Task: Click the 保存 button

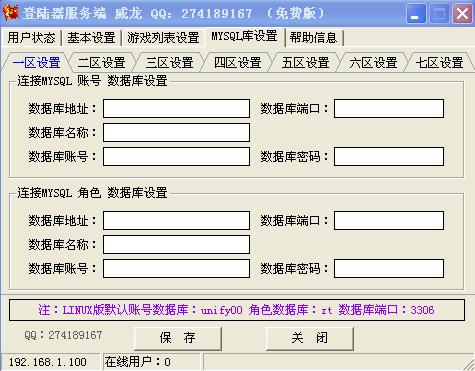Action: (x=178, y=338)
